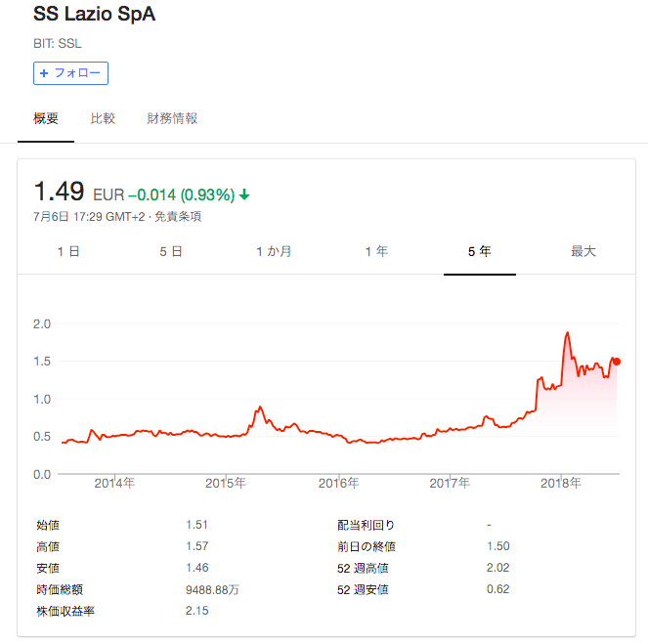Click the 株価収益率 label
This screenshot has width=648, height=644.
pyautogui.click(x=65, y=611)
